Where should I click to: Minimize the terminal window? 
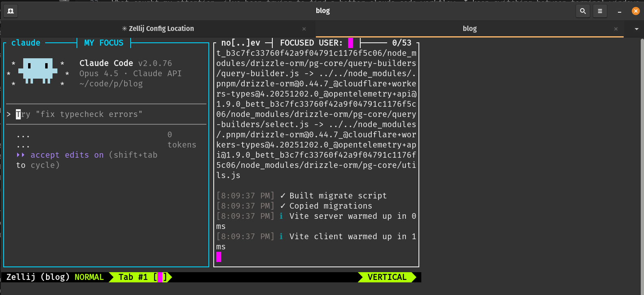click(x=620, y=11)
